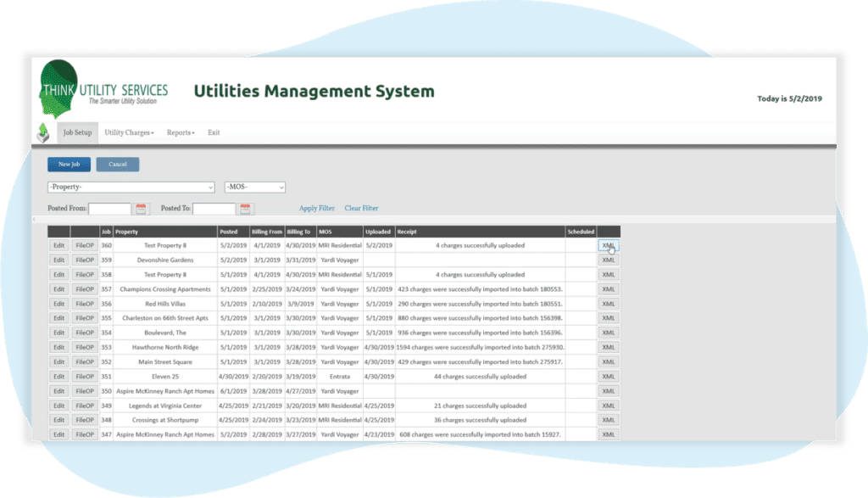Click FileOP for job 359 Devonshire Gardens
This screenshot has width=868, height=498.
pyautogui.click(x=85, y=260)
